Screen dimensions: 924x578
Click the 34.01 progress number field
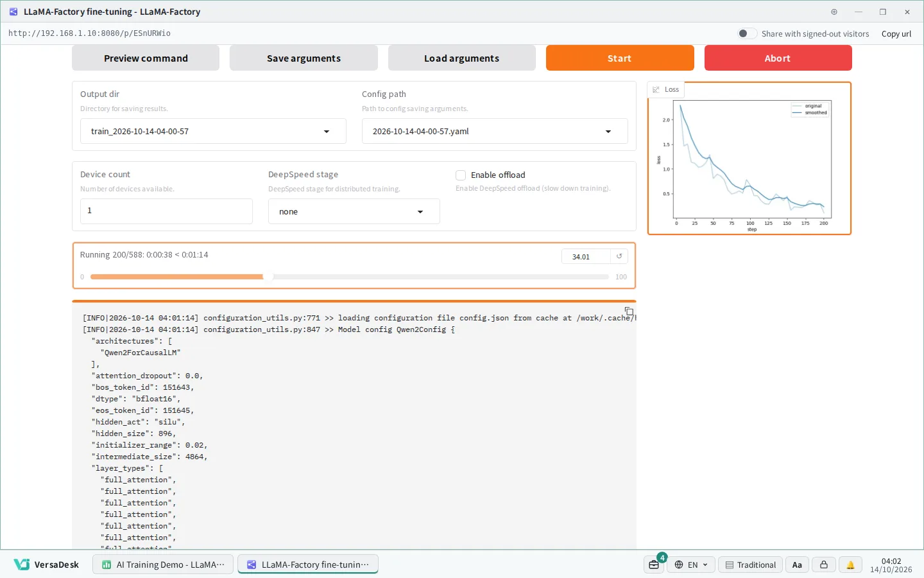pos(585,256)
